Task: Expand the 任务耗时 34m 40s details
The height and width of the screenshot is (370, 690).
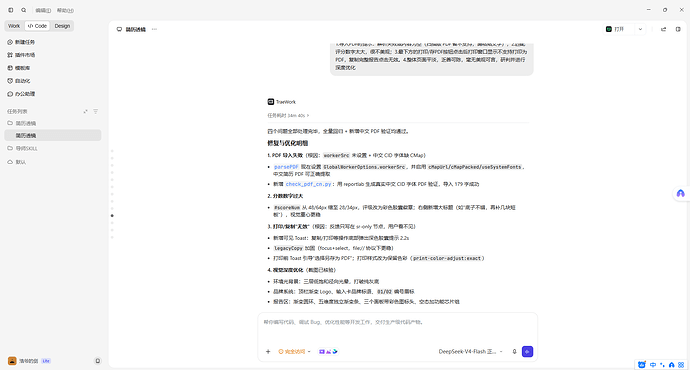Action: click(x=288, y=115)
